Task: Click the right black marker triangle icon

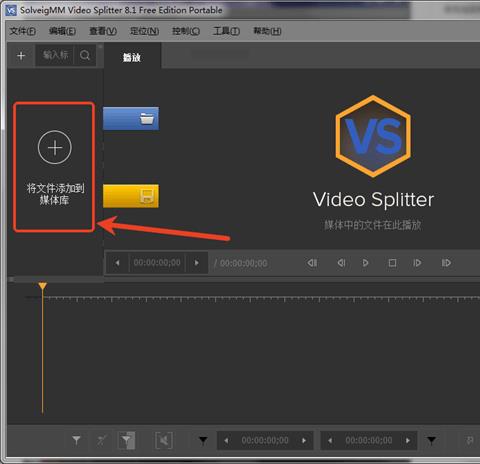Action: click(x=431, y=441)
